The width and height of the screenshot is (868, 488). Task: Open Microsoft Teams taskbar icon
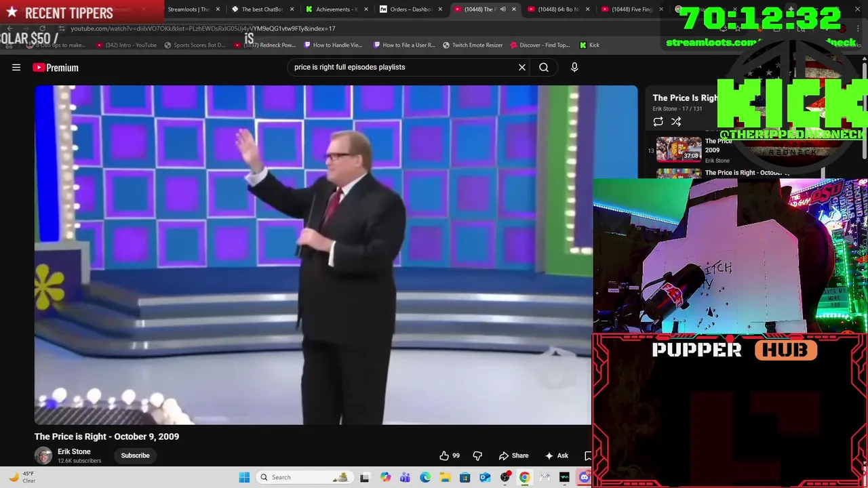coord(405,477)
